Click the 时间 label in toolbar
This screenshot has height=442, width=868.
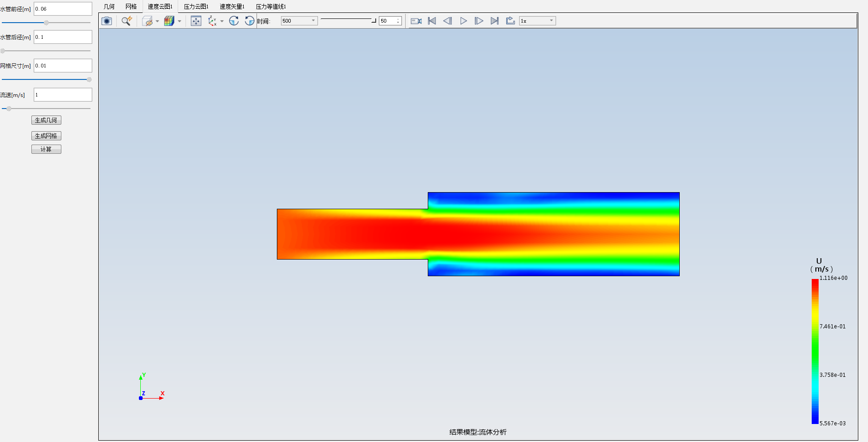[x=263, y=21]
